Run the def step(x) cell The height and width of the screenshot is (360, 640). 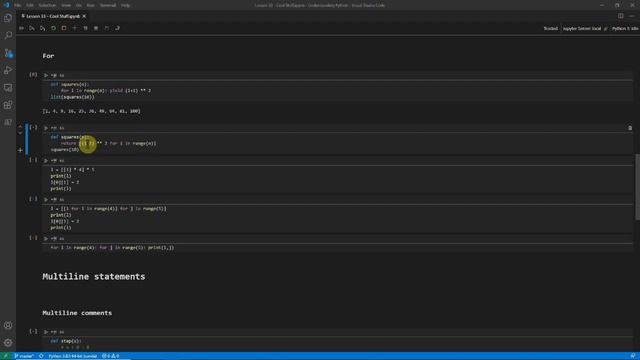[x=46, y=332]
